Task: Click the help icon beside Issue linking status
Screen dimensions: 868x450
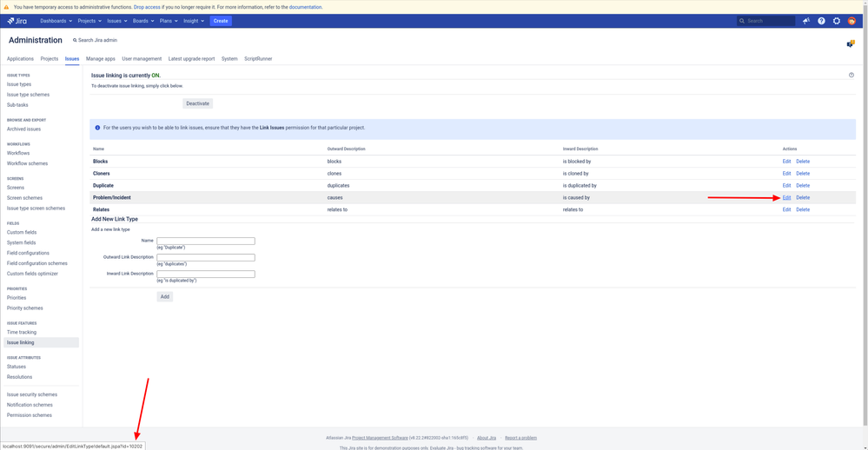Action: [x=851, y=75]
